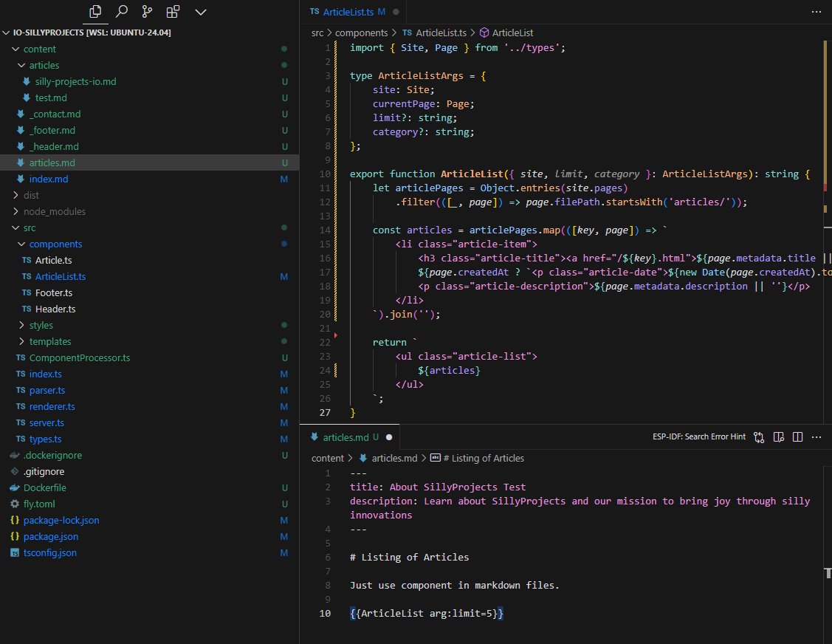The width and height of the screenshot is (832, 644).
Task: Click line number 27 in top editor
Action: pyautogui.click(x=325, y=412)
